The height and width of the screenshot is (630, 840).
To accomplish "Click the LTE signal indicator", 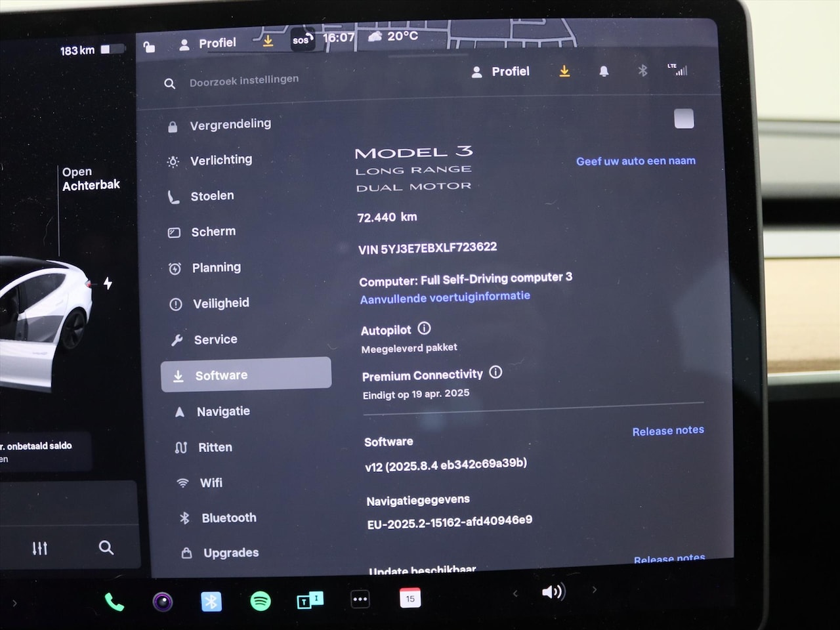I will click(677, 69).
